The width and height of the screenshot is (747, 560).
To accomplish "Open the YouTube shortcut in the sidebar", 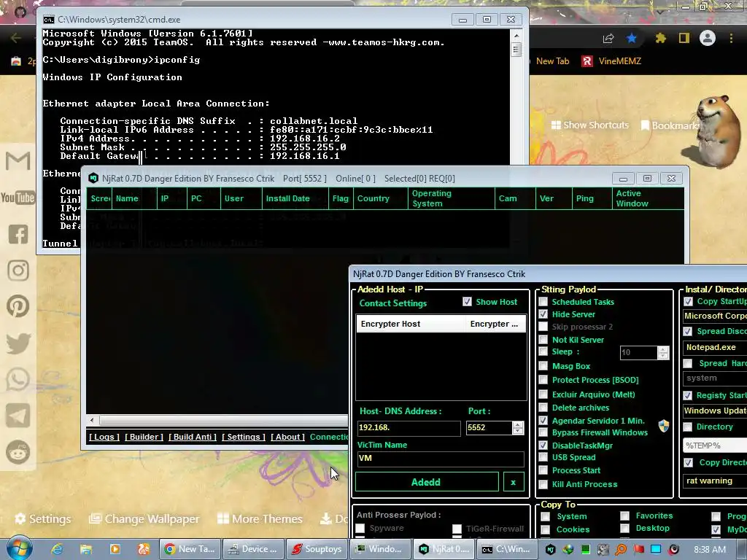I will [x=18, y=197].
